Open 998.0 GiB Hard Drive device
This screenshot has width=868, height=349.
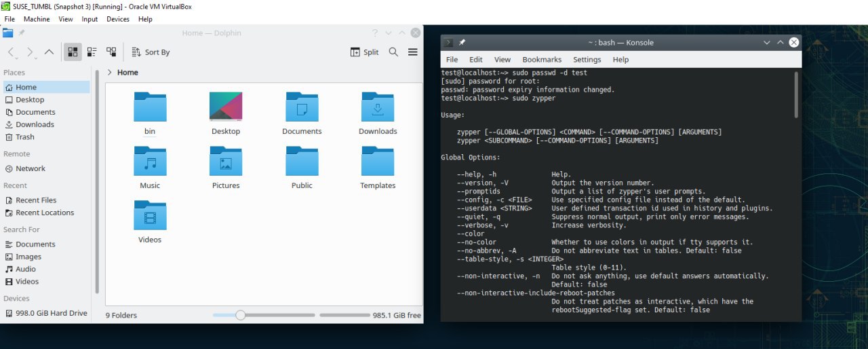45,313
